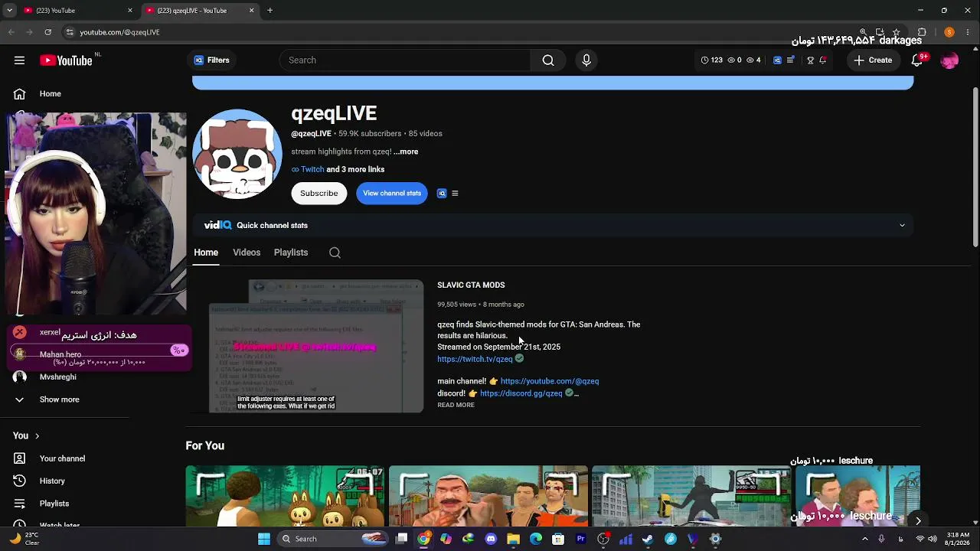
Task: Open Microsoft Store from the taskbar
Action: [x=558, y=539]
